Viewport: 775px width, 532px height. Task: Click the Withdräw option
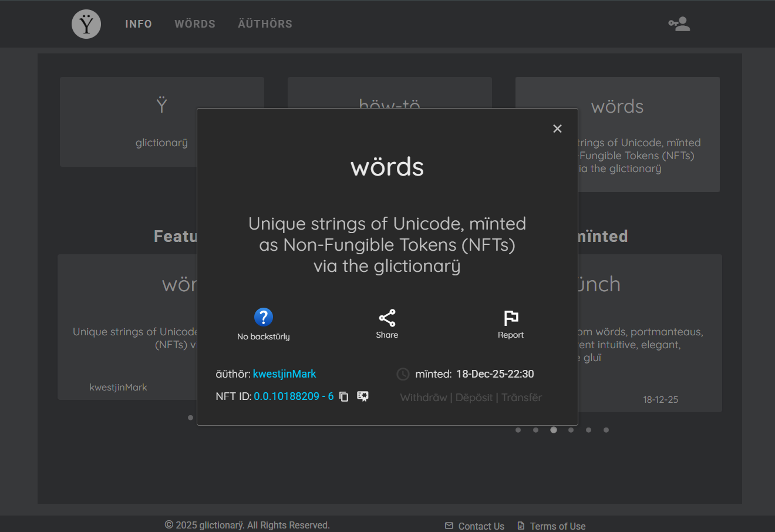pos(423,398)
